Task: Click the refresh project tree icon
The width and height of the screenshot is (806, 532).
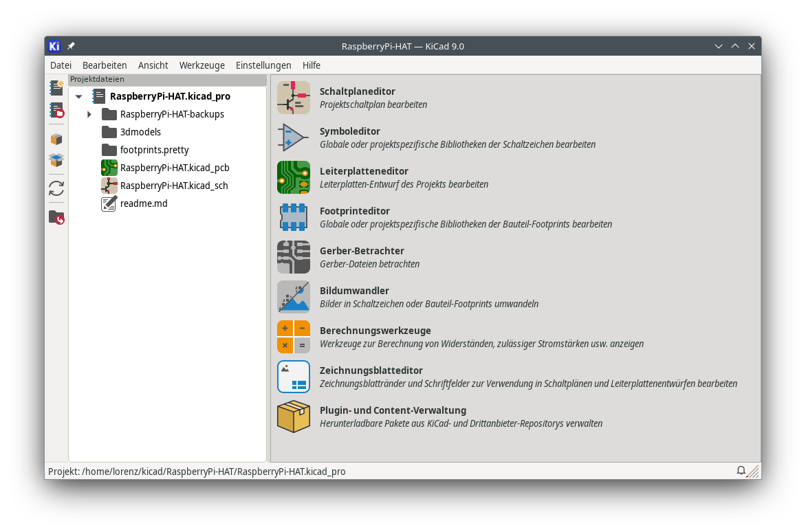Action: [56, 188]
